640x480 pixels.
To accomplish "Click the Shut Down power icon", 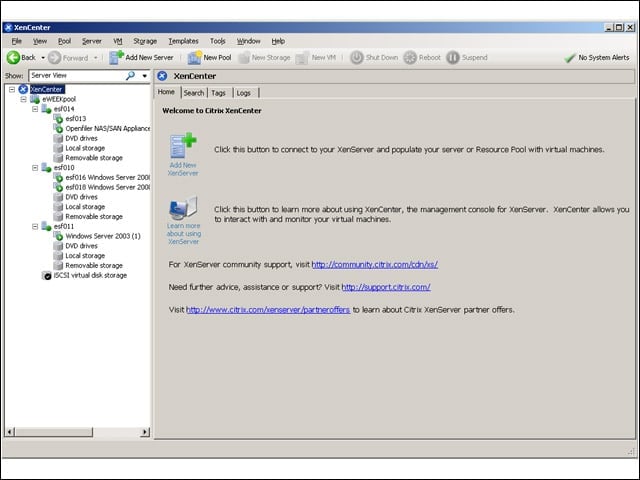I will tap(356, 58).
